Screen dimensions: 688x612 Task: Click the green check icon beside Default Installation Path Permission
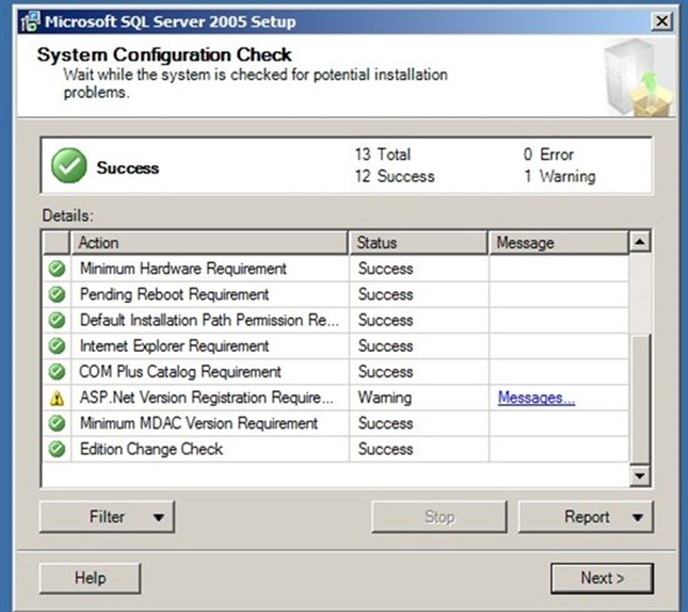(x=57, y=320)
